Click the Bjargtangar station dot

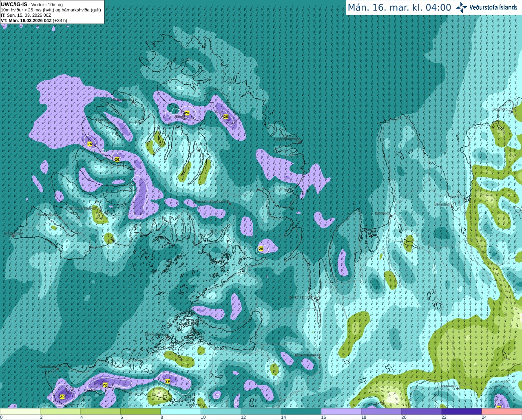pos(13,236)
